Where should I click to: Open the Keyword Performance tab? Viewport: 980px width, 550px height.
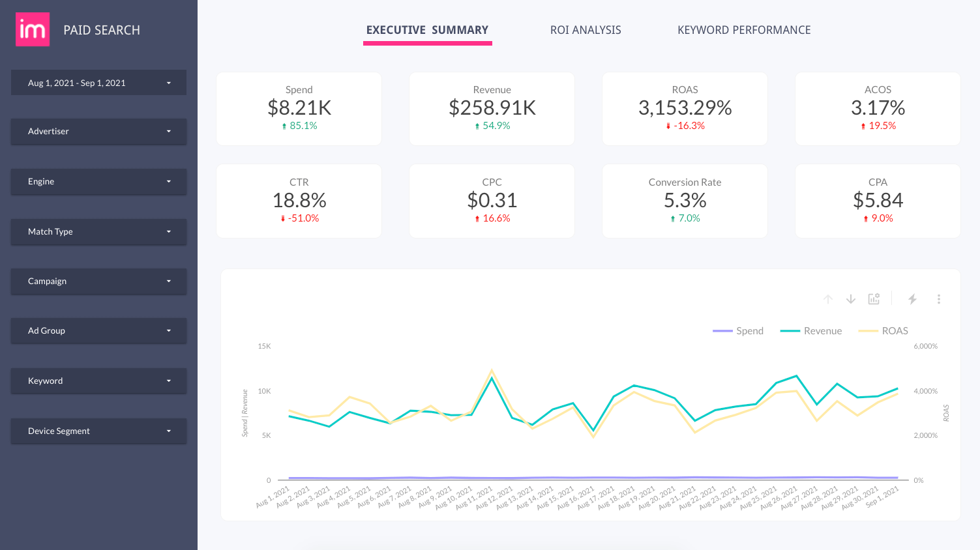point(744,30)
